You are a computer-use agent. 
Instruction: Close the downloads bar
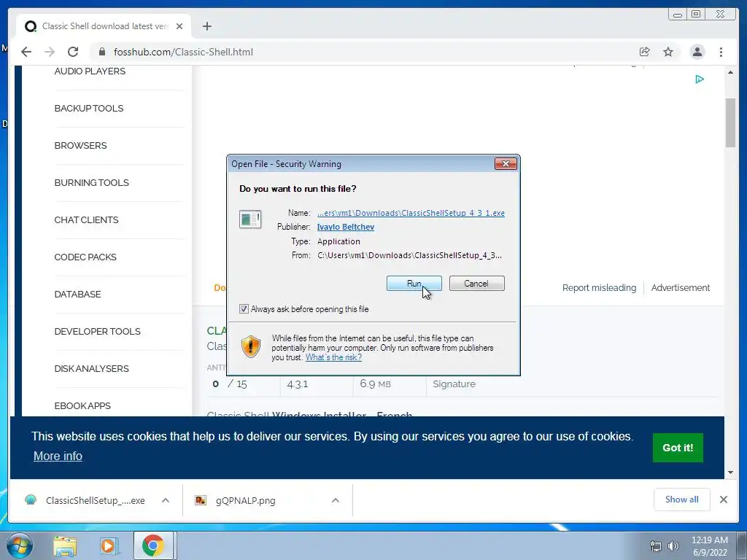click(723, 499)
